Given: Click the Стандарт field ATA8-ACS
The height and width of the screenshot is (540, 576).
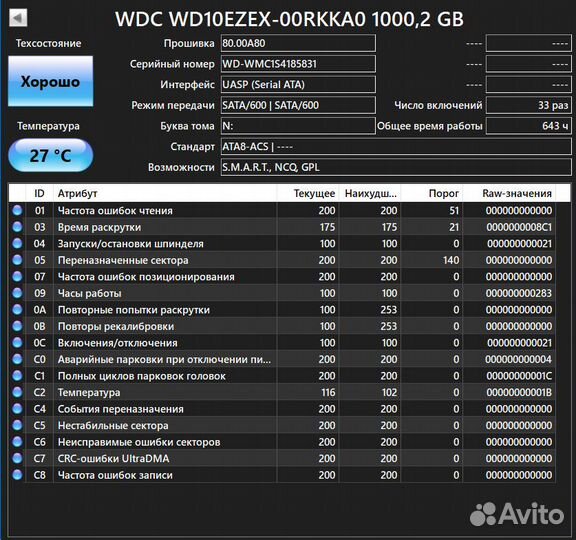Looking at the screenshot, I should tap(396, 147).
